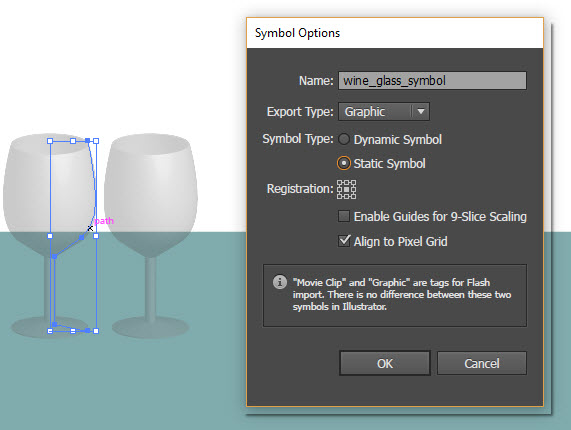Screen dimensions: 571x430
Task: Uncheck Align to Pixel Grid checkbox
Action: [344, 241]
